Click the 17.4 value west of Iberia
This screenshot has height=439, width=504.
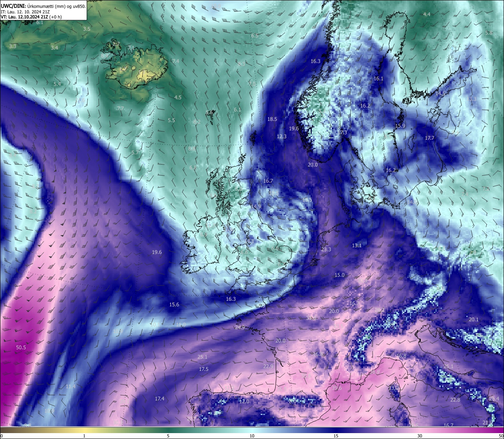[159, 398]
